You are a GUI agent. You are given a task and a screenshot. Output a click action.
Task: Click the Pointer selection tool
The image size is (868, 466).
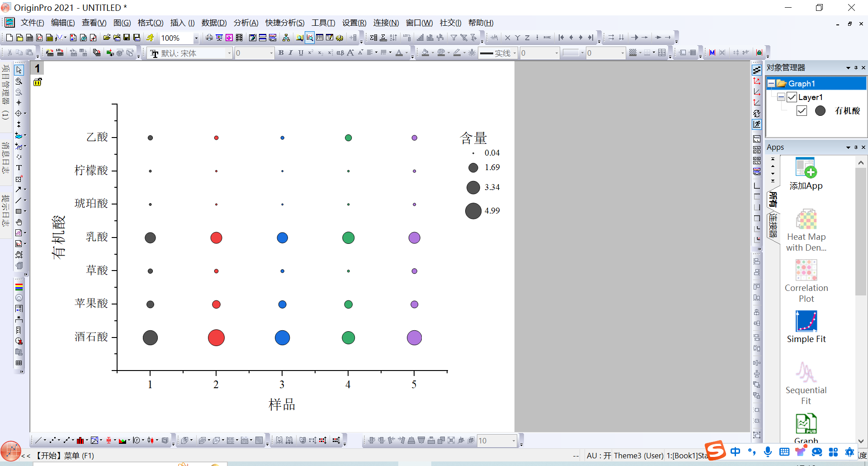tap(19, 70)
